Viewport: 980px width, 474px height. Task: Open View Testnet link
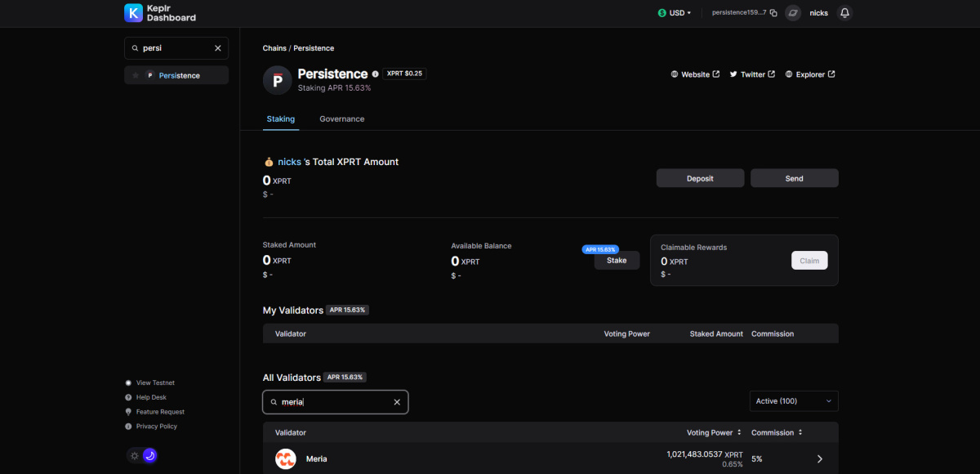(x=155, y=382)
